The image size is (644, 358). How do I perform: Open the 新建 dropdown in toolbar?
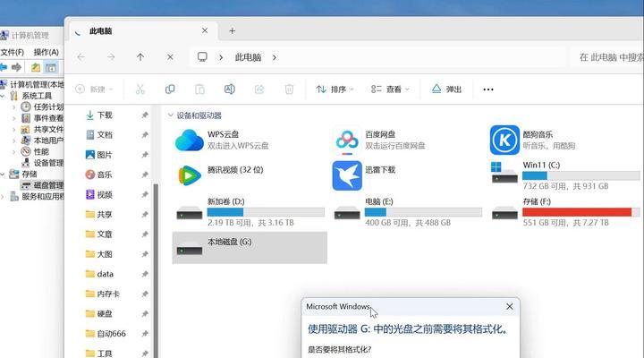point(95,89)
